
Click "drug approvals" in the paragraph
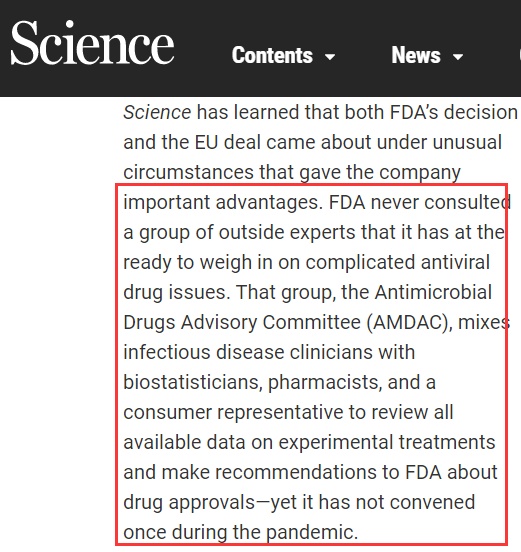(189, 503)
